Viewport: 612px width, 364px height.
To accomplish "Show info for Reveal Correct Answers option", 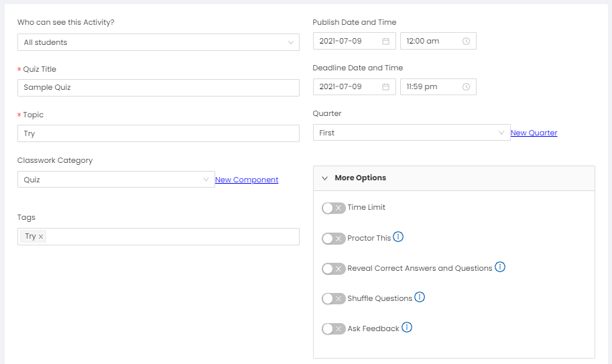I will point(500,267).
